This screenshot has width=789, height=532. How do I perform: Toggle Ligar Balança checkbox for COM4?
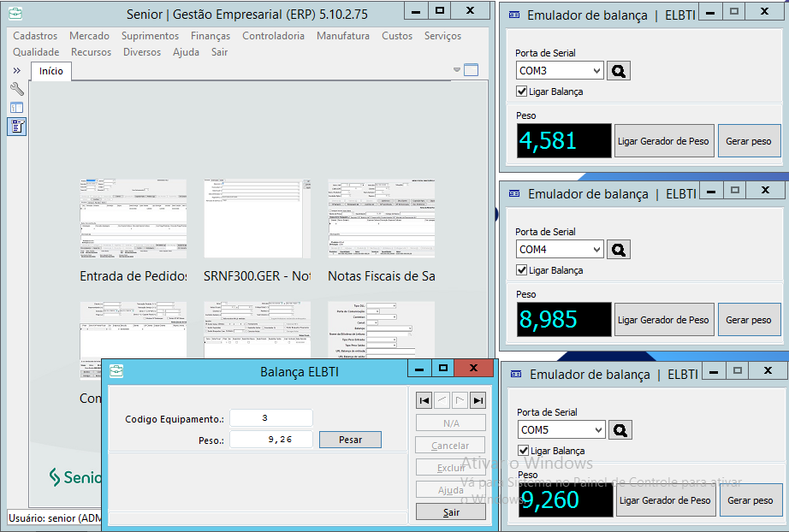tap(522, 270)
